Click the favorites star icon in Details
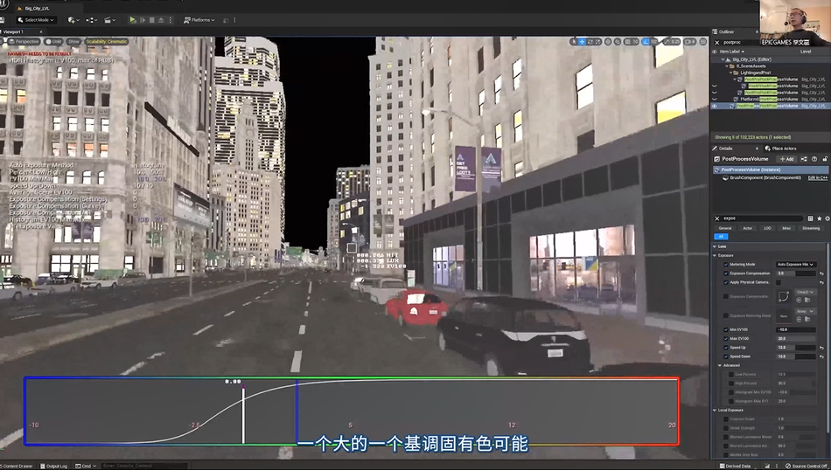832x470 pixels. (819, 218)
